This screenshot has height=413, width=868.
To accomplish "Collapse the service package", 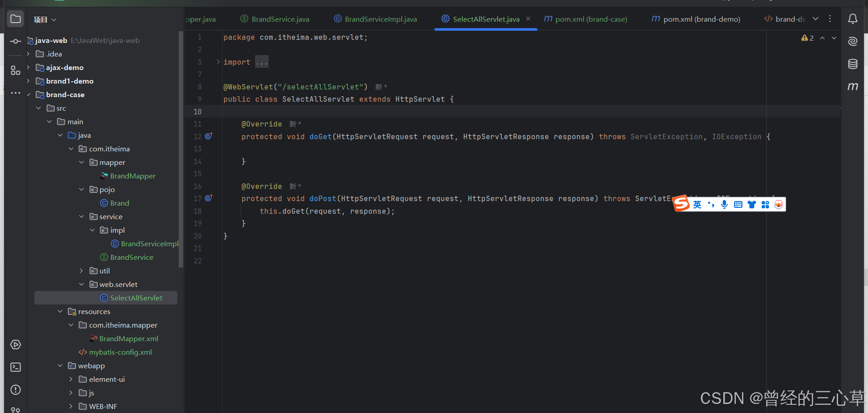I will (x=81, y=216).
